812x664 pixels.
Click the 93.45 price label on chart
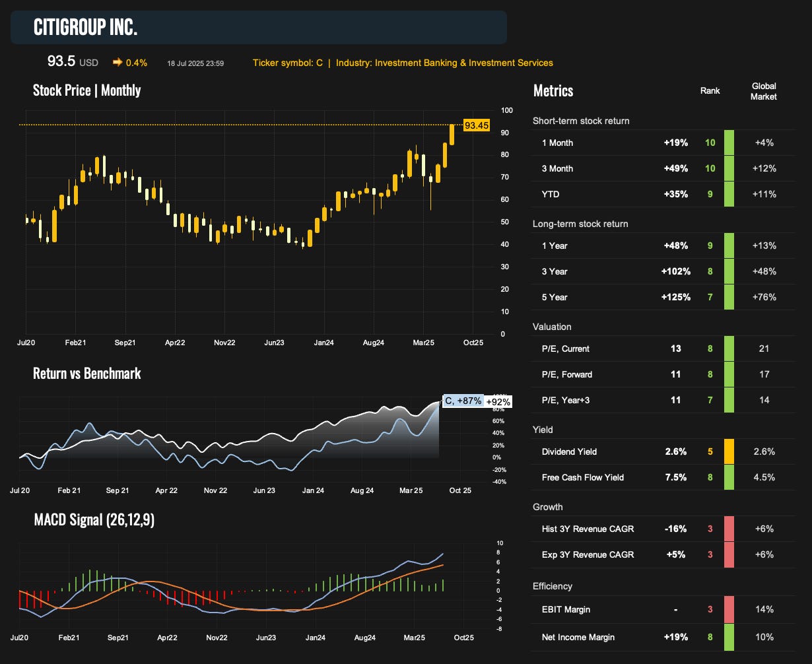[x=477, y=125]
